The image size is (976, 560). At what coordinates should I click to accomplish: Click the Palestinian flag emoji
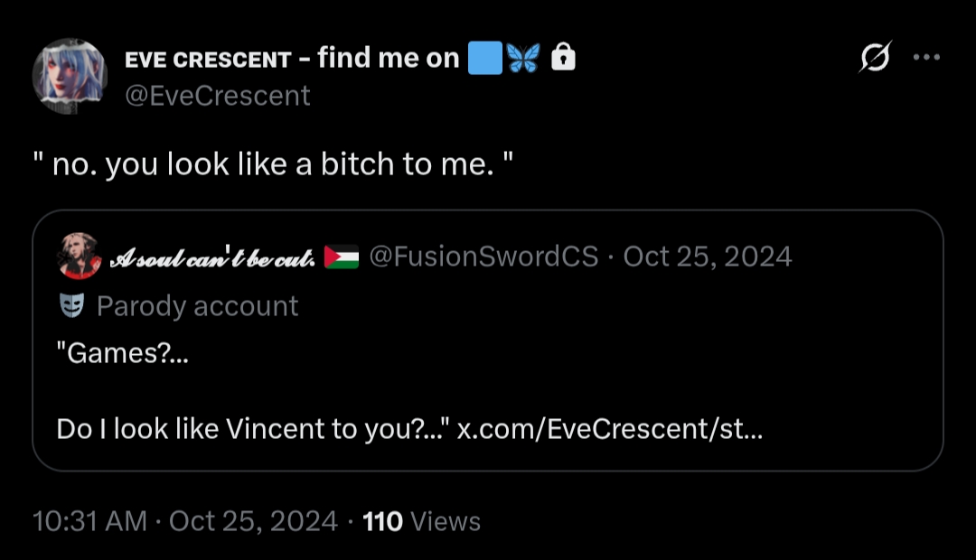(x=341, y=258)
